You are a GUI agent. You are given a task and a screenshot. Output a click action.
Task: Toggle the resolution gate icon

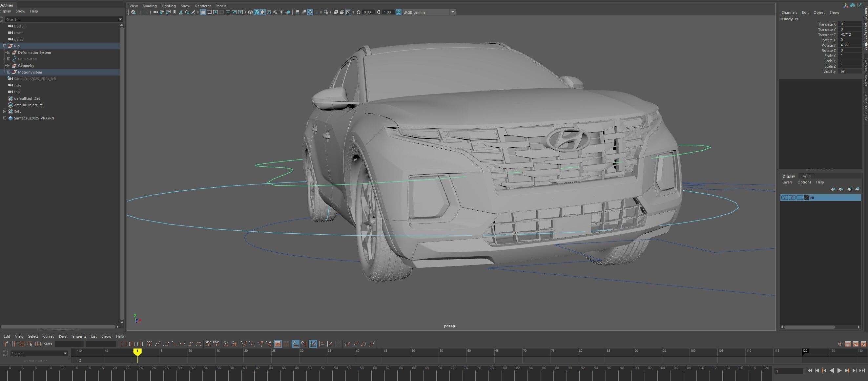[x=216, y=12]
